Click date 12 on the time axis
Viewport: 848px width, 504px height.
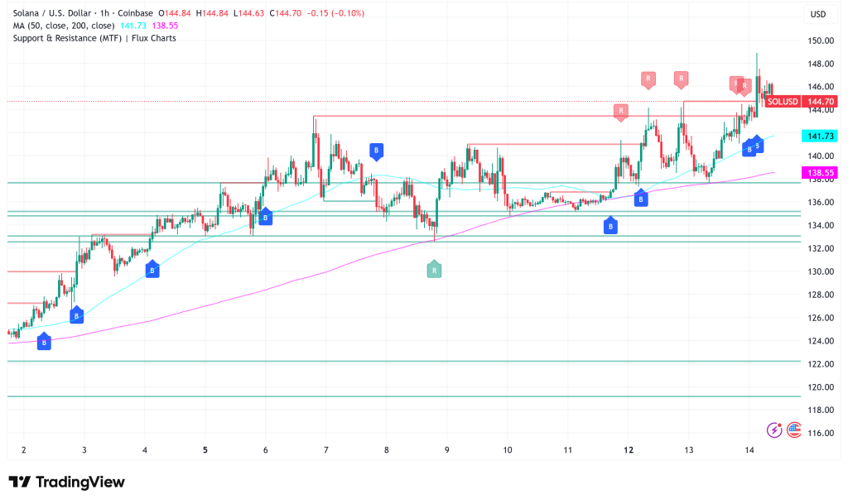coord(629,449)
